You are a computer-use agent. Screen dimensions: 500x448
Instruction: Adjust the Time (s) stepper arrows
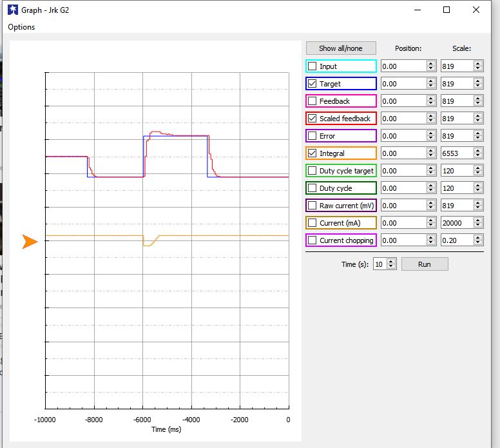point(391,264)
